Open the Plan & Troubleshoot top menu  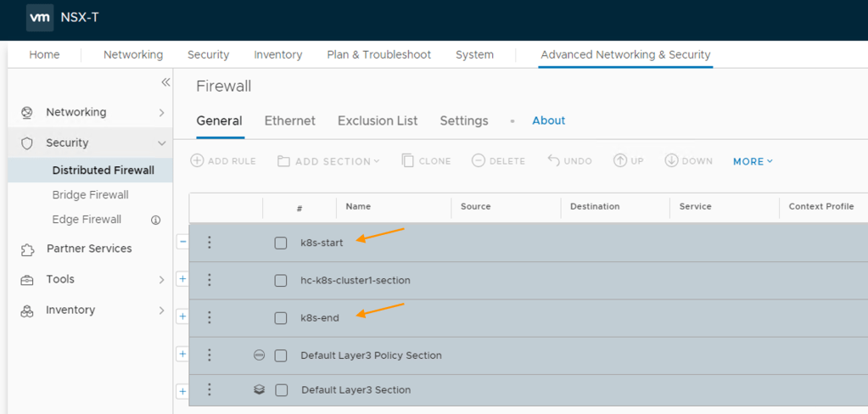tap(378, 54)
